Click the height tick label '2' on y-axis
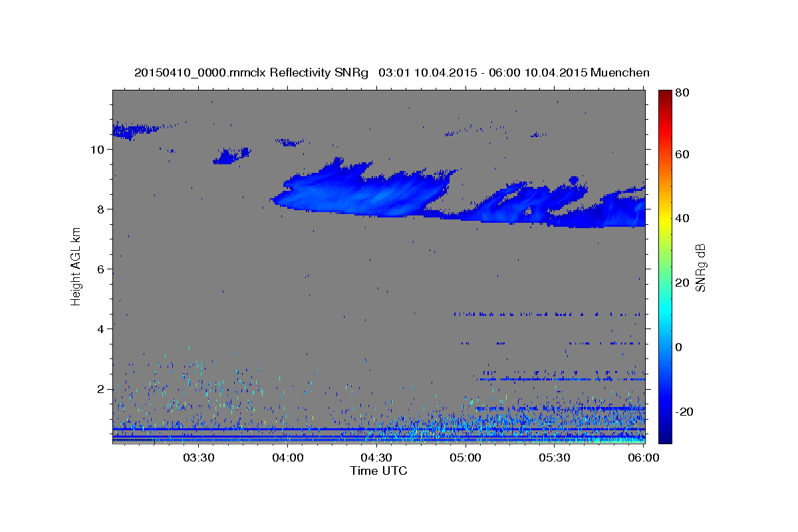Image resolution: width=798 pixels, height=532 pixels. point(100,389)
